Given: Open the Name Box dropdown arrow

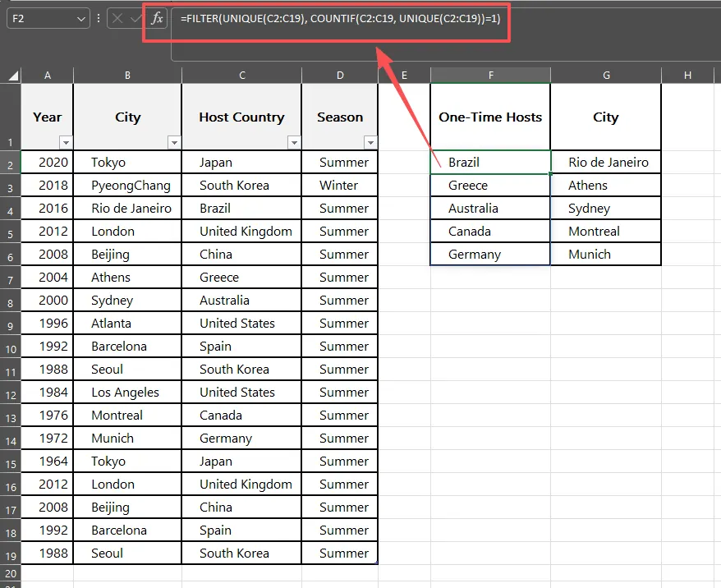Looking at the screenshot, I should pos(80,17).
